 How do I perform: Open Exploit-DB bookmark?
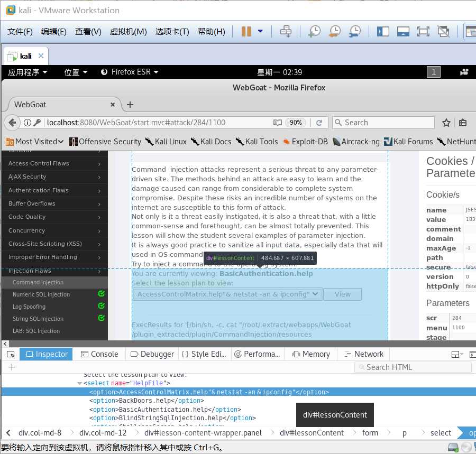tap(305, 142)
